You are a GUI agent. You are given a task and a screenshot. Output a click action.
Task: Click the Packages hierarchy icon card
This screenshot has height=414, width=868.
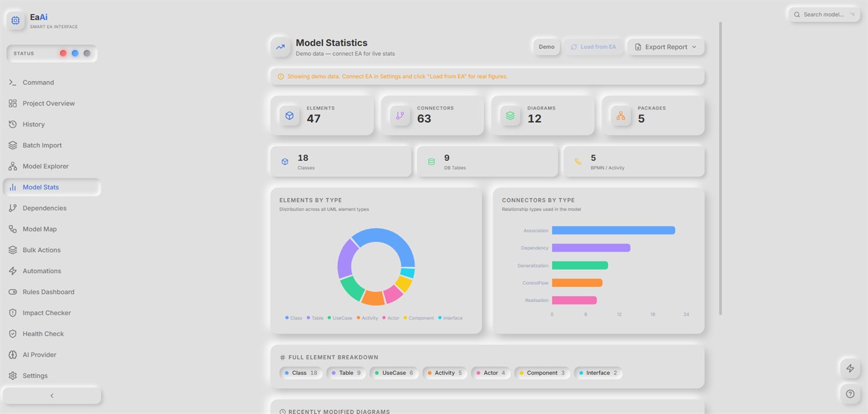click(x=621, y=115)
